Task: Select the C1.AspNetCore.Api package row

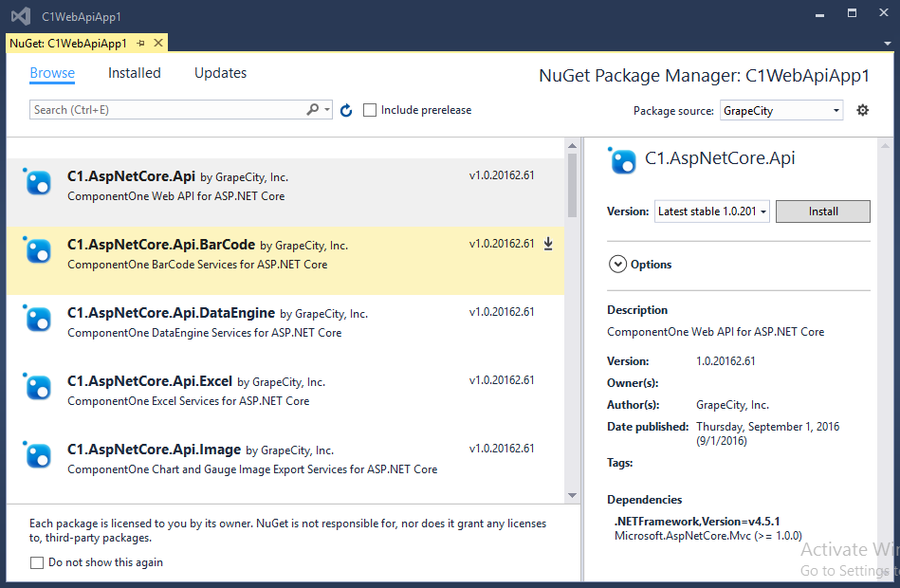Action: coord(285,185)
